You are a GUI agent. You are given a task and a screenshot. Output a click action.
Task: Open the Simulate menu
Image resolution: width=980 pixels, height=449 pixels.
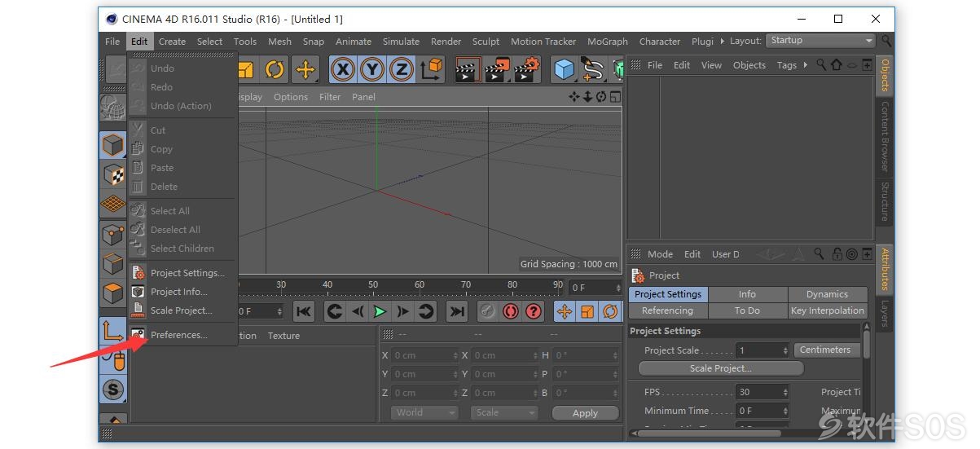(x=401, y=42)
